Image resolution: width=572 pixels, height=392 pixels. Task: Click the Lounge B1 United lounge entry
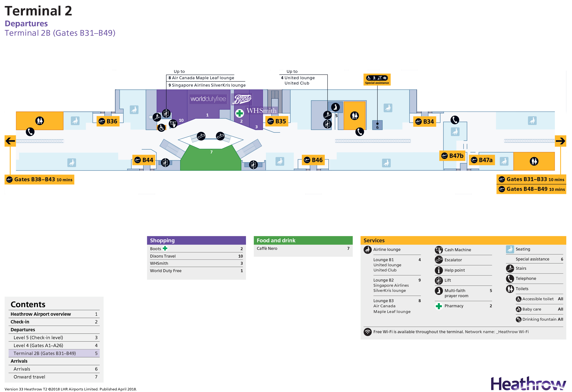pyautogui.click(x=397, y=265)
